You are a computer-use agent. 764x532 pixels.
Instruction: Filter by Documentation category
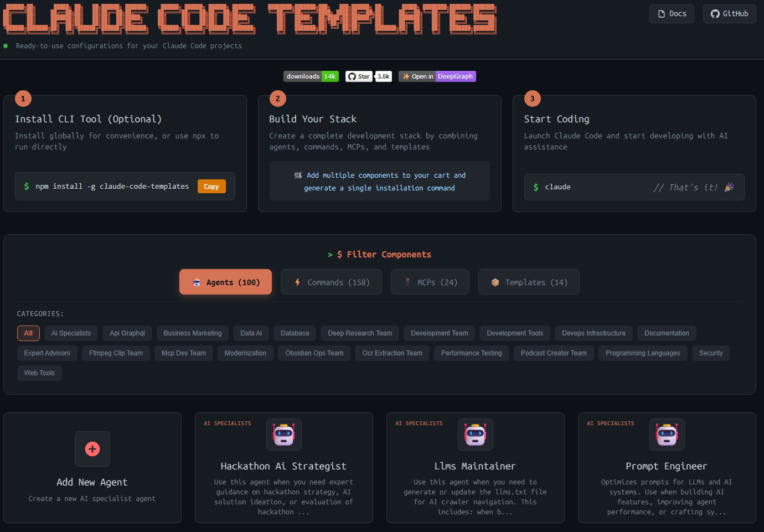pyautogui.click(x=667, y=333)
